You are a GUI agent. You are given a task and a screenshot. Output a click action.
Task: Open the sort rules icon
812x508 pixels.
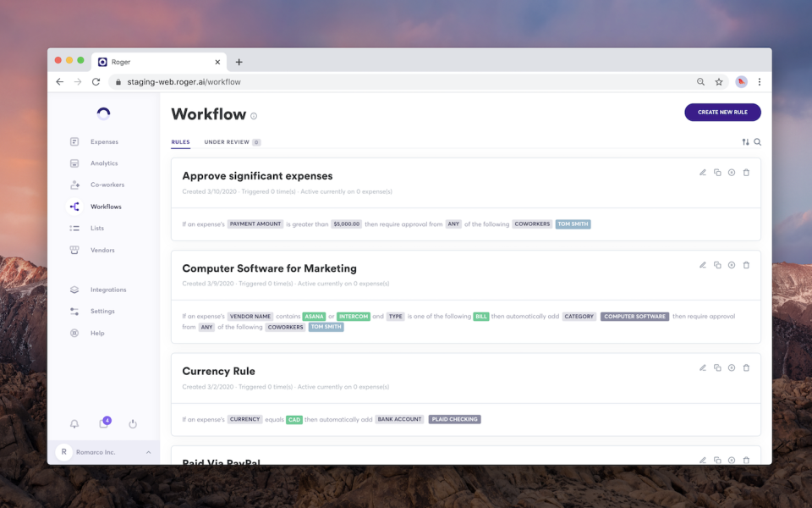[745, 142]
